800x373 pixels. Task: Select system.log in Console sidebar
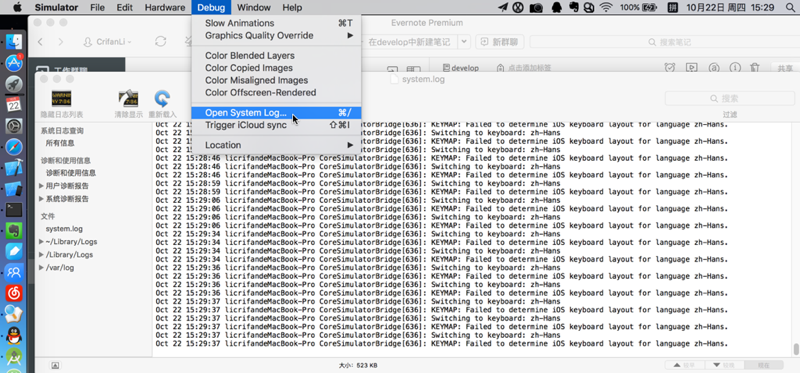click(64, 229)
